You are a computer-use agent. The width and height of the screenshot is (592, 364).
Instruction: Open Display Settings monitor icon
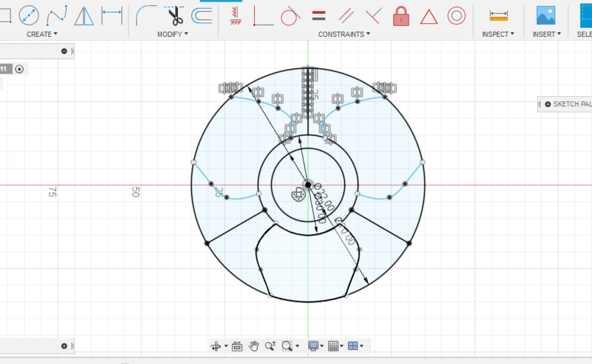[313, 346]
